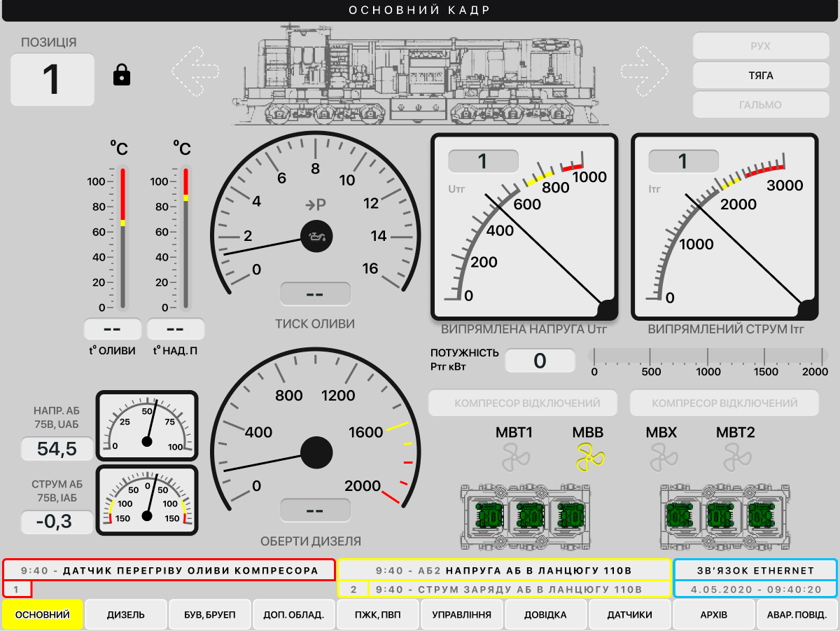Click the padlock icon next to position
This screenshot has height=631, width=840.
click(x=122, y=75)
